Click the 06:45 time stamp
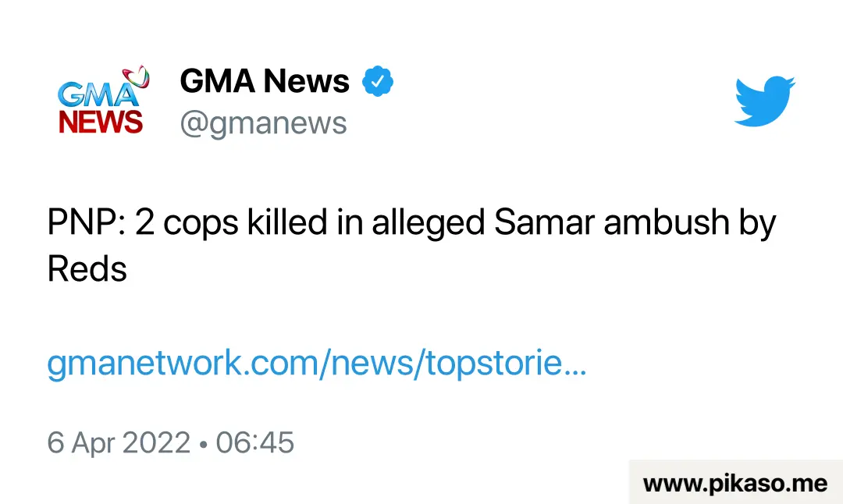This screenshot has width=843, height=504. (x=254, y=442)
